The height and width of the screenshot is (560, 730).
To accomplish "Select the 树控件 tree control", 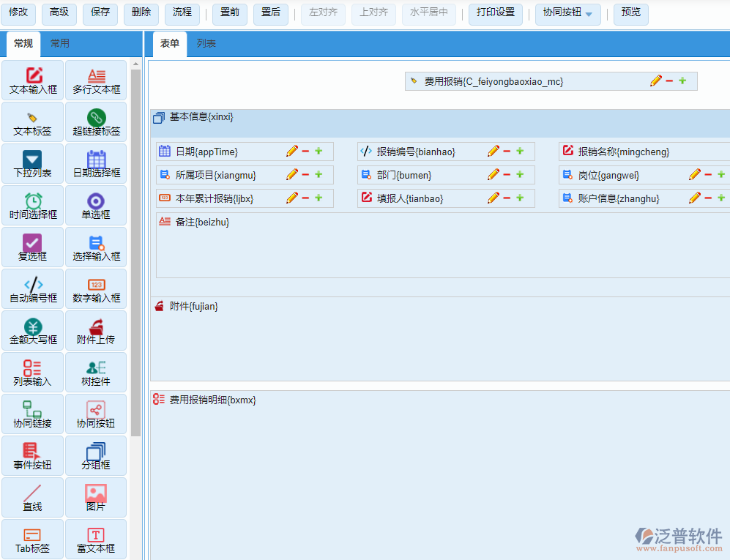I will click(x=96, y=373).
